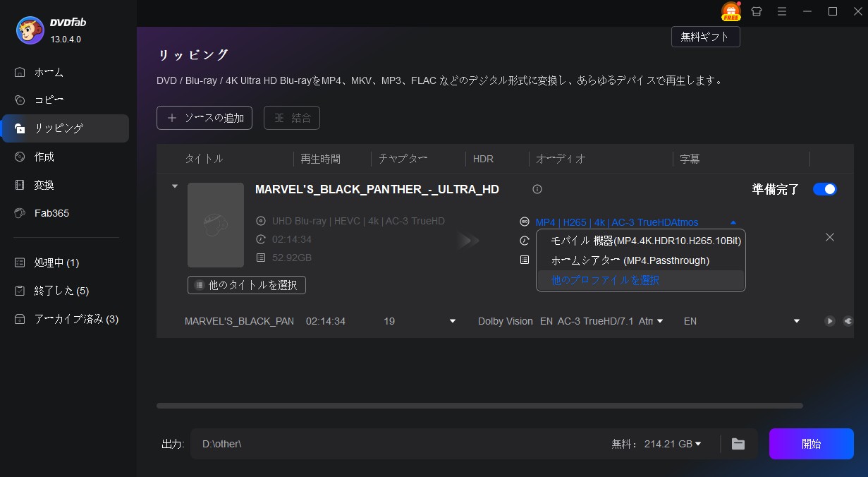
Task: Open the hamburger main menu icon
Action: coord(782,11)
